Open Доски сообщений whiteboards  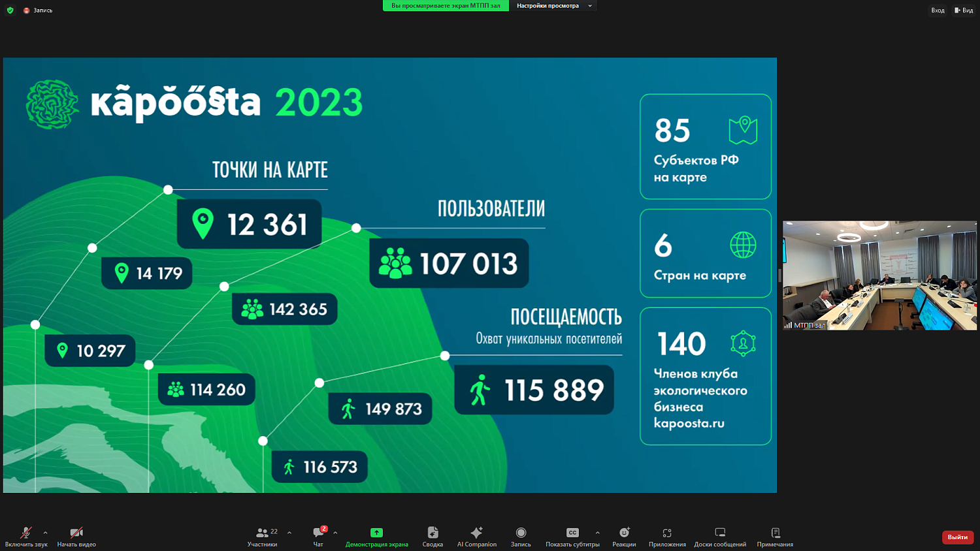tap(720, 536)
